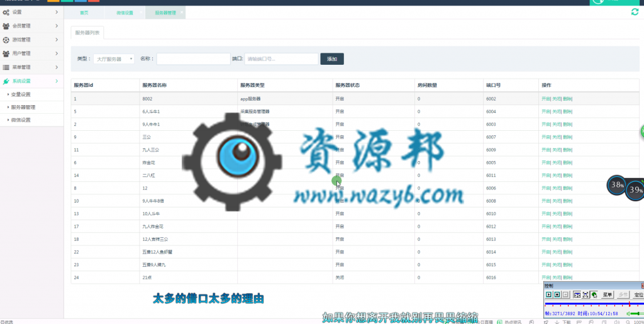Image resolution: width=644 pixels, height=324 pixels.
Task: Click the fullscreen icon in 控制 window
Action: pyautogui.click(x=586, y=295)
